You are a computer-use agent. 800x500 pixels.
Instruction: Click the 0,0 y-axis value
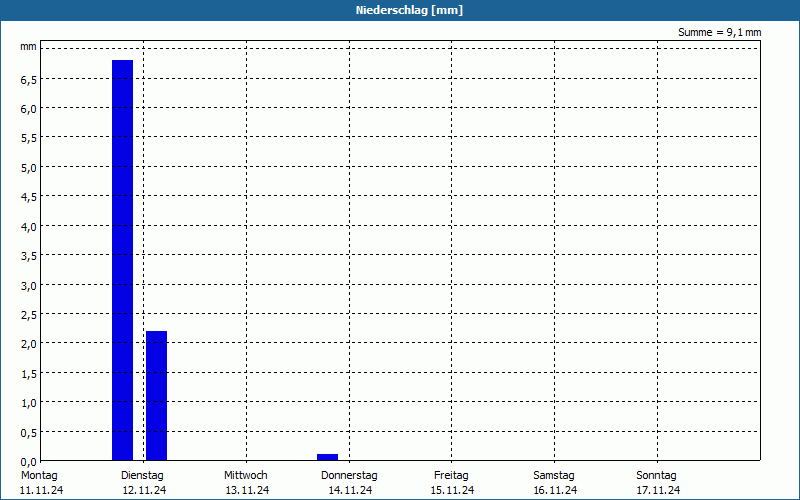pos(29,462)
